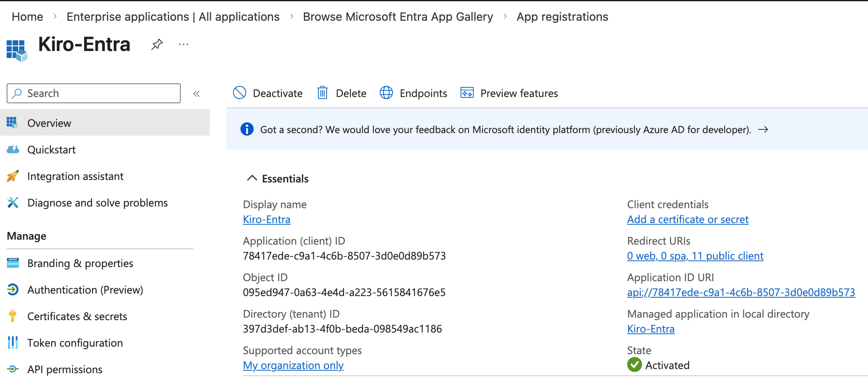Open Endpoints from the toolbar
Viewport: 868px width, 379px height.
coord(413,93)
